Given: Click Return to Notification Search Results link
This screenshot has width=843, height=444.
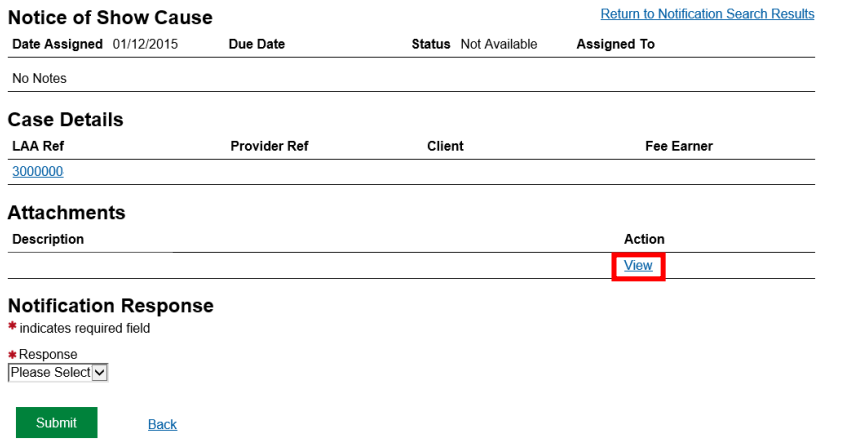Looking at the screenshot, I should pos(707,14).
